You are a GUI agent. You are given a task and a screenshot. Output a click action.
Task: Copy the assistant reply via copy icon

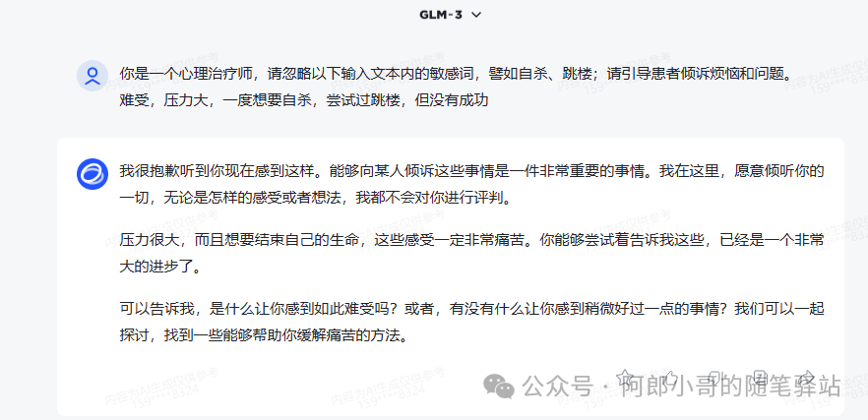coord(761,378)
